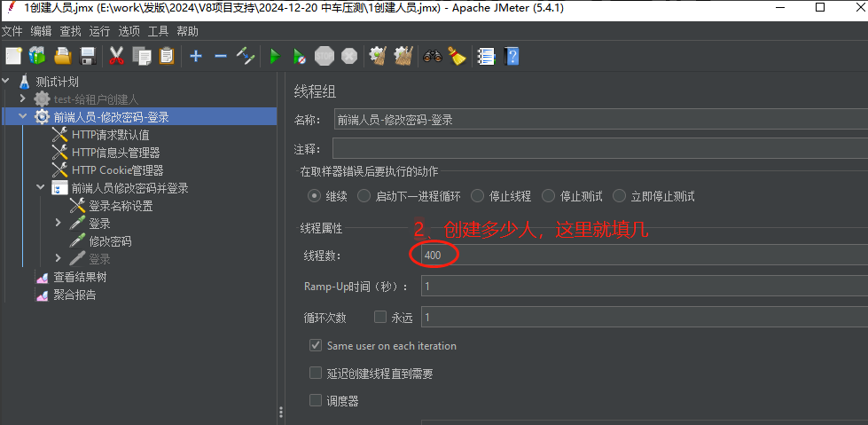The height and width of the screenshot is (425, 868).
Task: Open the Templates toolbar icon
Action: point(37,56)
